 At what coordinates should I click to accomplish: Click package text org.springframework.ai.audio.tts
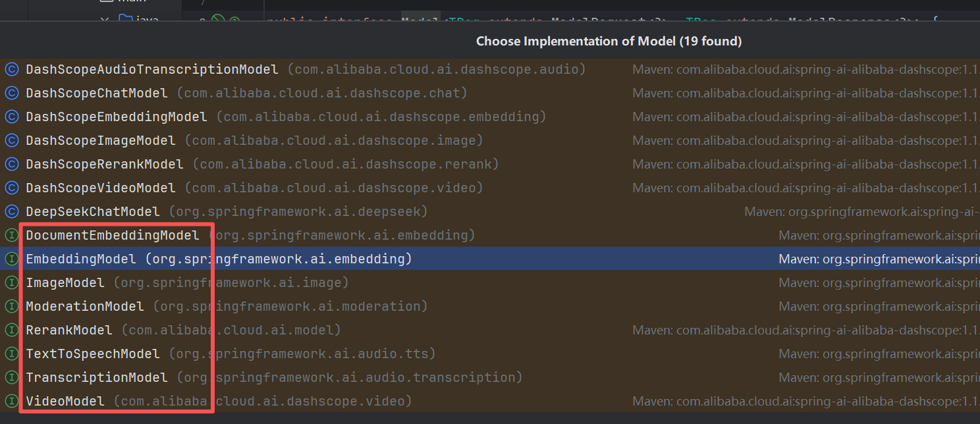(x=302, y=354)
